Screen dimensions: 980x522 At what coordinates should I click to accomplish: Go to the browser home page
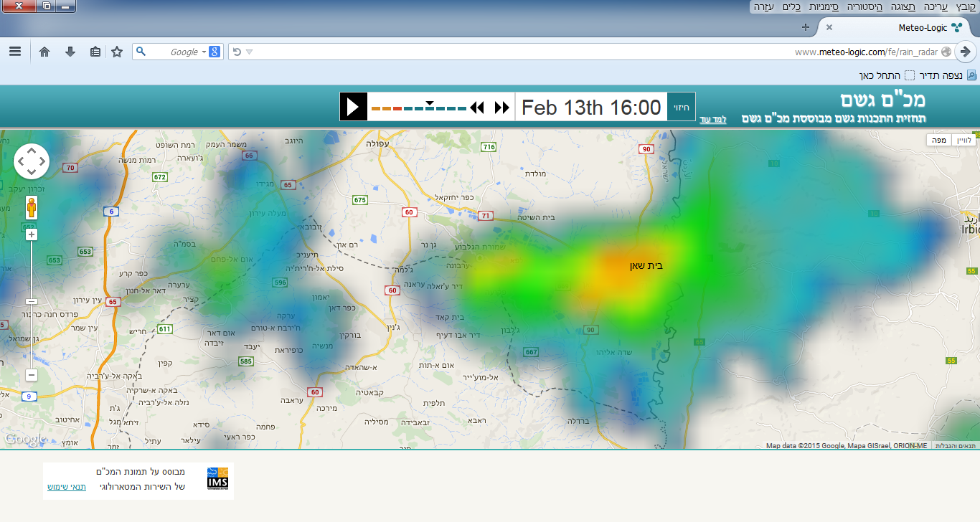pyautogui.click(x=44, y=52)
